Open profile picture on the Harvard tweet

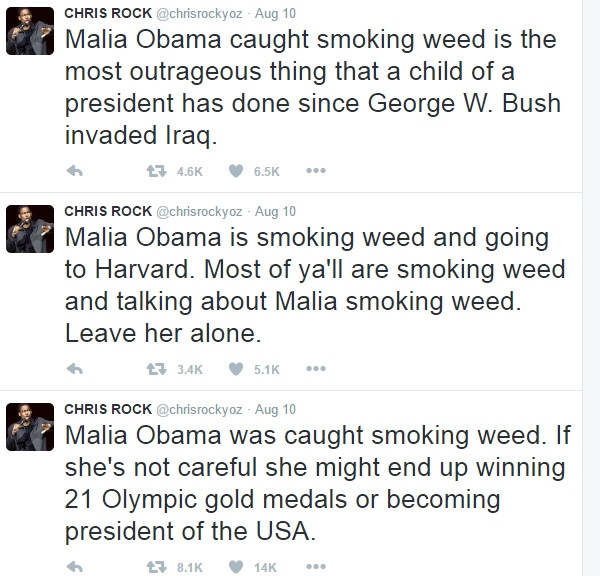coord(30,229)
